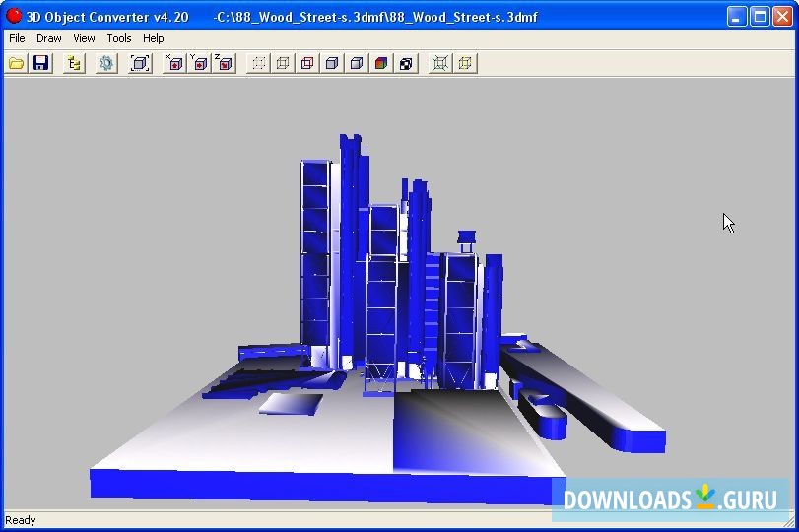Open the Tools menu
This screenshot has width=799, height=532.
(x=119, y=38)
